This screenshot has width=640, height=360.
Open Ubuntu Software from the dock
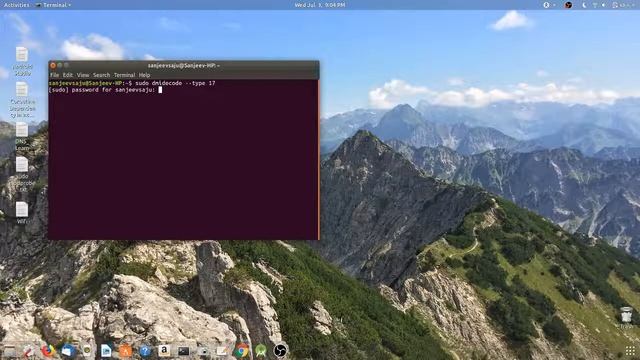(126, 350)
